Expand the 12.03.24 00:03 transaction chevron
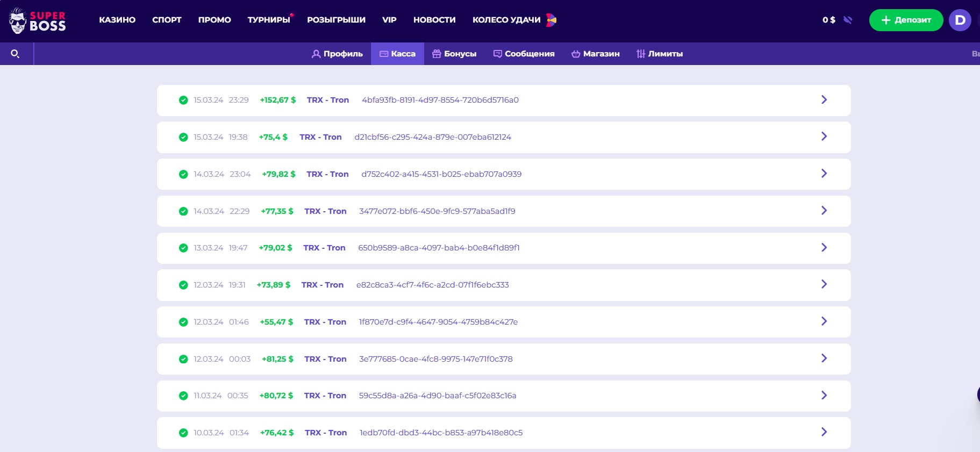Screen dimensions: 980x452 [824, 358]
